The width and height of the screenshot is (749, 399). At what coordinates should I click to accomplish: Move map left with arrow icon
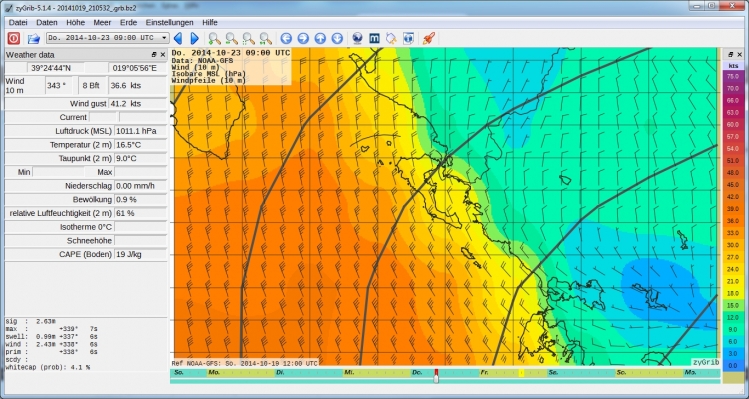286,38
